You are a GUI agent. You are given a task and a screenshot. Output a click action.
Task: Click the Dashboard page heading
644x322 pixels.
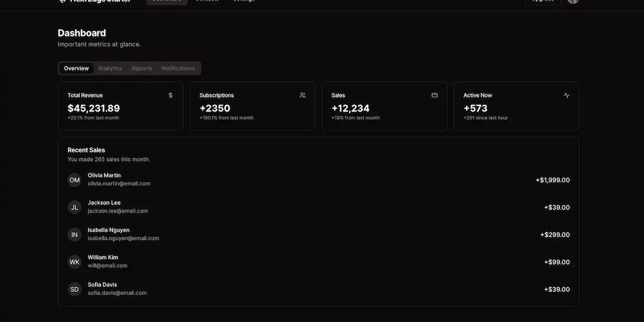pyautogui.click(x=82, y=33)
